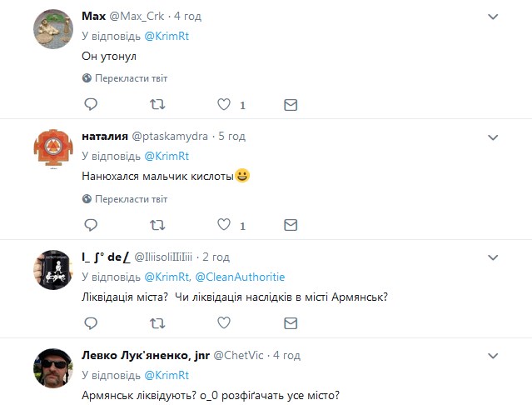The height and width of the screenshot is (405, 532).
Task: Retweet Max's tweet "Он утонул"
Action: [157, 105]
